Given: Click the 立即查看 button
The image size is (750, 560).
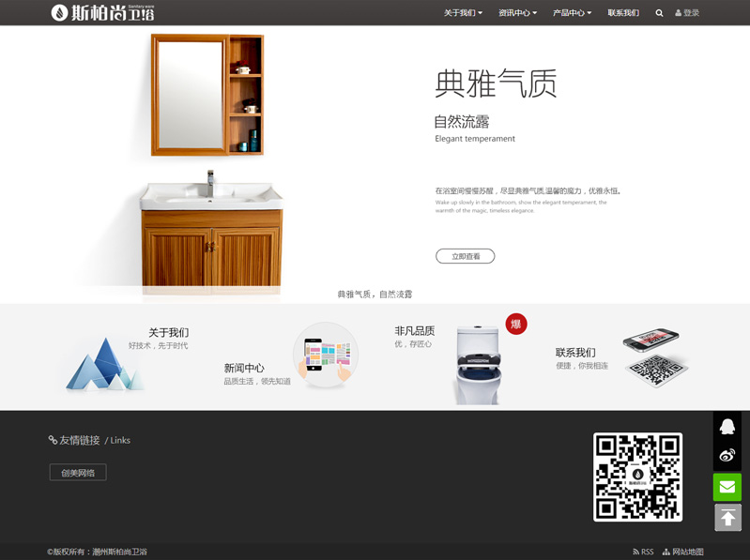Looking at the screenshot, I should 466,256.
